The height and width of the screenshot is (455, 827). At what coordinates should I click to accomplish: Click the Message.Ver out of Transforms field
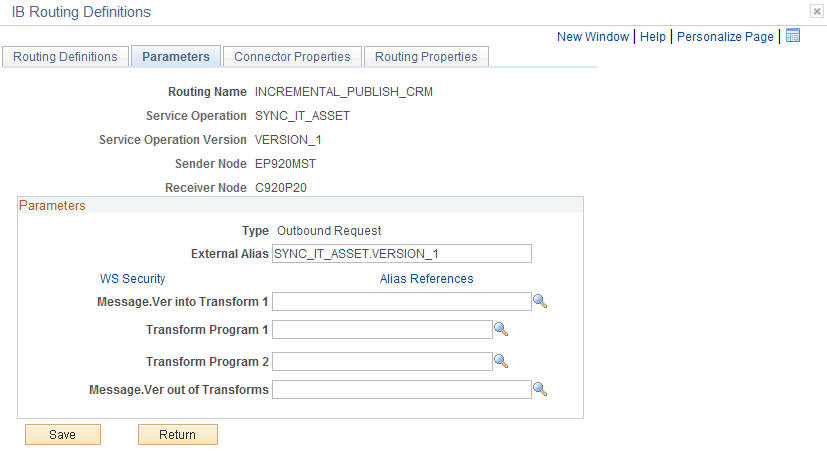tap(402, 390)
